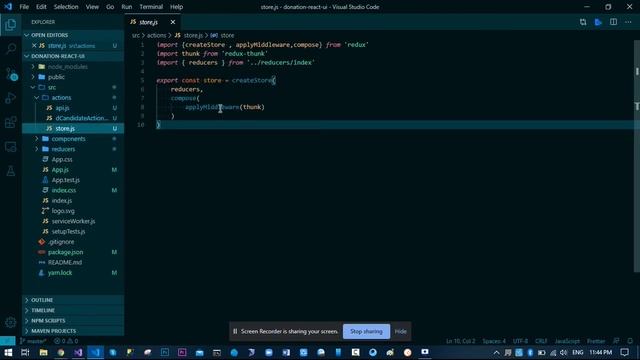
Task: Split the editor to the right
Action: [x=613, y=22]
